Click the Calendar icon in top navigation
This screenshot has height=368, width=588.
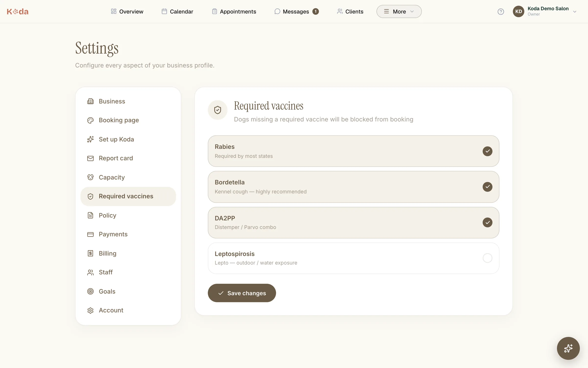(164, 12)
